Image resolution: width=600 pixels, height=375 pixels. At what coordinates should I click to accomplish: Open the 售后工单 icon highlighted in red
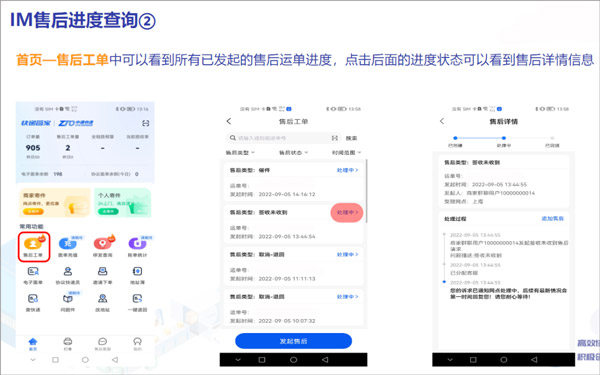tap(33, 247)
